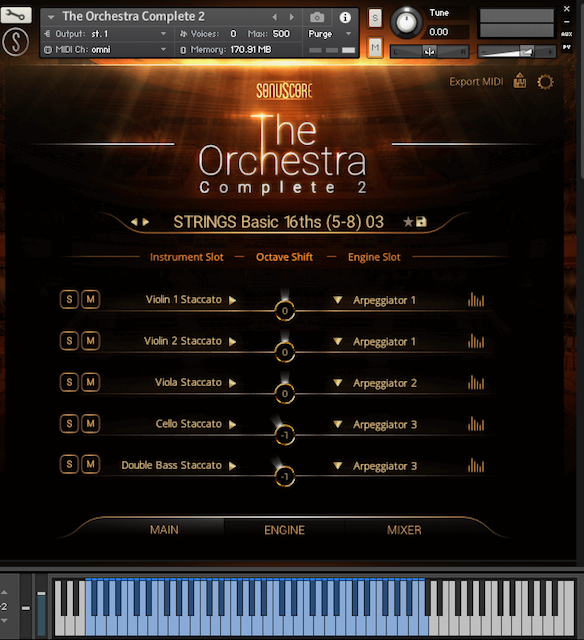This screenshot has height=640, width=584.
Task: Click the Output icon in header
Action: [x=47, y=33]
